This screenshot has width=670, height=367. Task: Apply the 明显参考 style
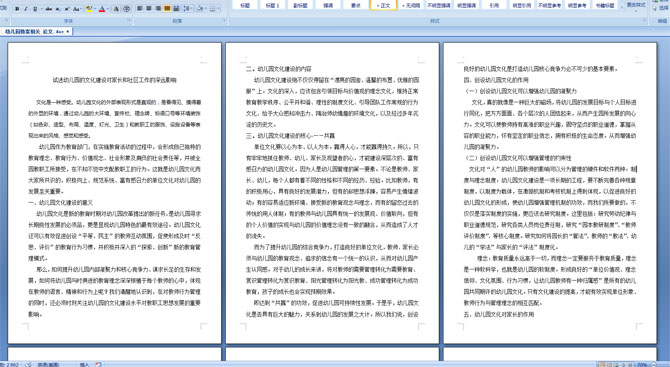coord(577,5)
